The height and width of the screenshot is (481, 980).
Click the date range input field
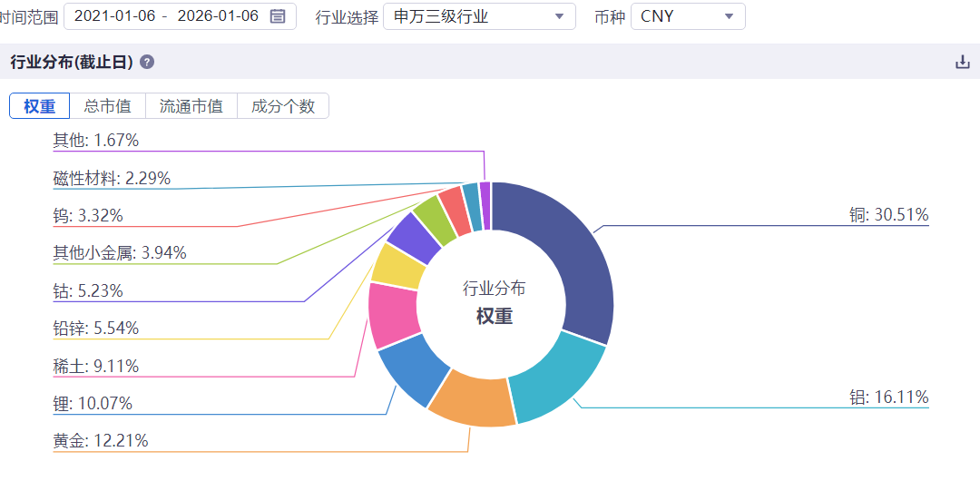pyautogui.click(x=180, y=16)
